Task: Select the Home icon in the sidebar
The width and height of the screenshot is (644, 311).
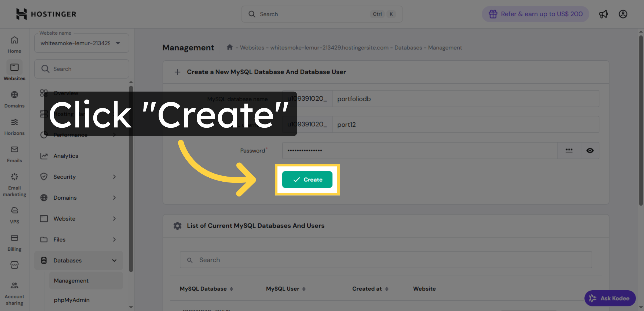Action: click(x=14, y=40)
